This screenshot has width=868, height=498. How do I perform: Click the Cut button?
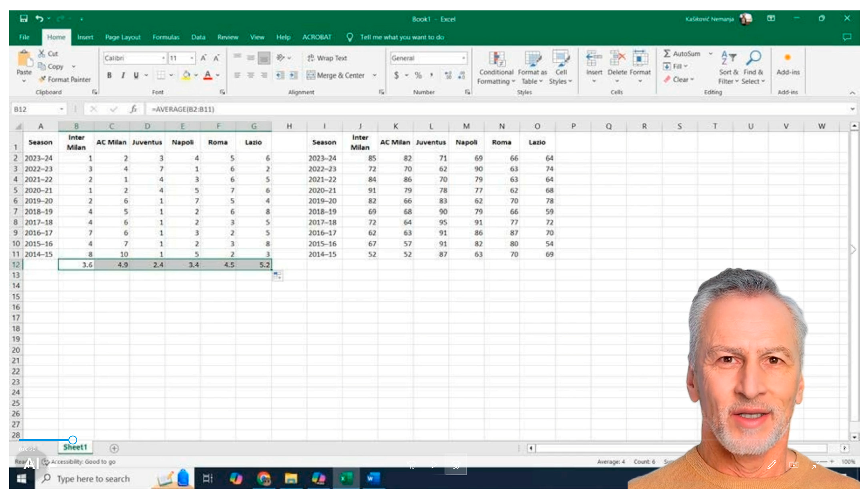pyautogui.click(x=48, y=53)
